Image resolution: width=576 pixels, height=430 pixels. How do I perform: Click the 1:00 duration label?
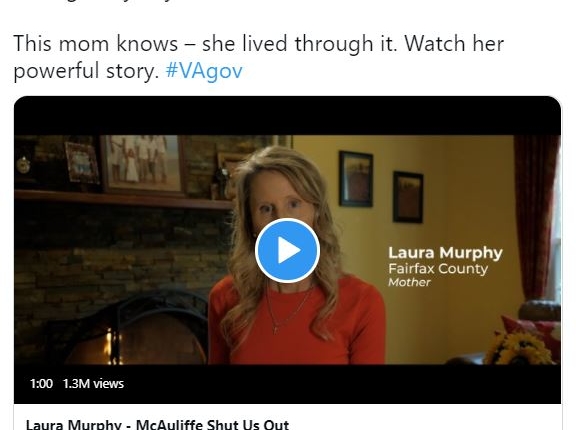point(41,384)
